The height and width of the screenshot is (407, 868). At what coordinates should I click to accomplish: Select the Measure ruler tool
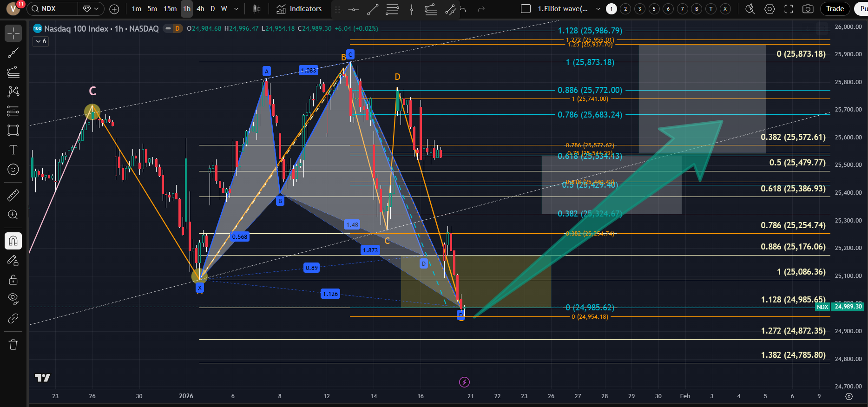coord(13,195)
